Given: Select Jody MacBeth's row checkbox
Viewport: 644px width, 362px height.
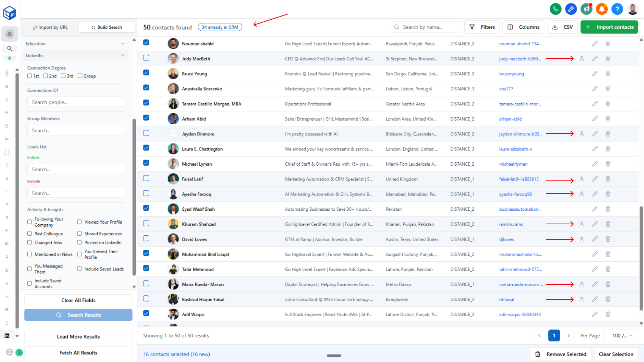Looking at the screenshot, I should [146, 57].
